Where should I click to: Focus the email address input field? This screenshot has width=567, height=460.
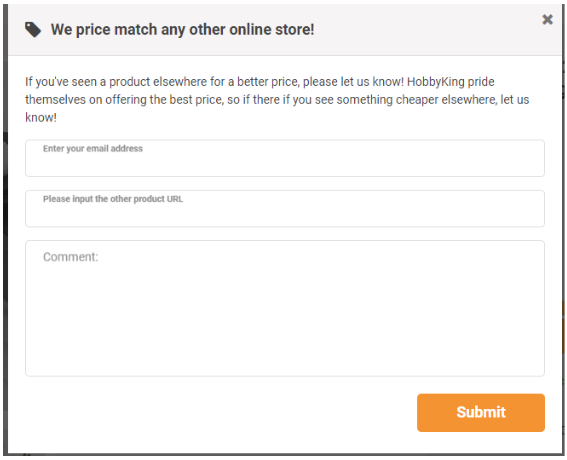tap(285, 158)
